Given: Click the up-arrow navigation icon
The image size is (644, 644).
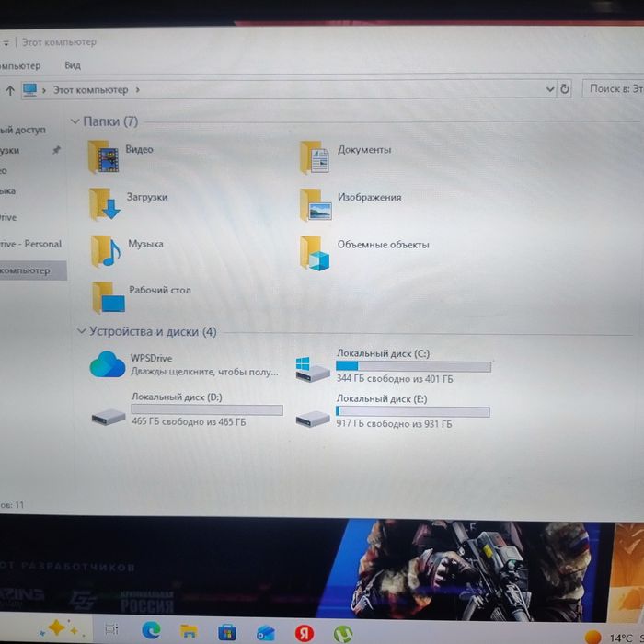Looking at the screenshot, I should click(x=10, y=90).
